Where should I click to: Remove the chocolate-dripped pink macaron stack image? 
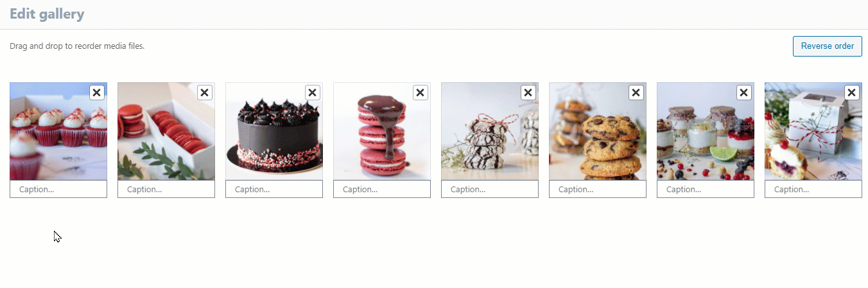click(x=420, y=93)
